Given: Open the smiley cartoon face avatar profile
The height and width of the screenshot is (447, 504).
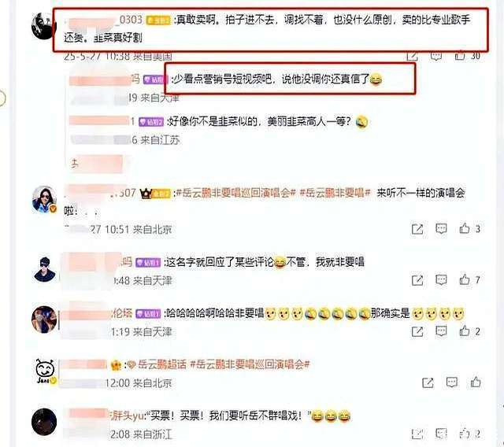Looking at the screenshot, I should click(x=45, y=371).
